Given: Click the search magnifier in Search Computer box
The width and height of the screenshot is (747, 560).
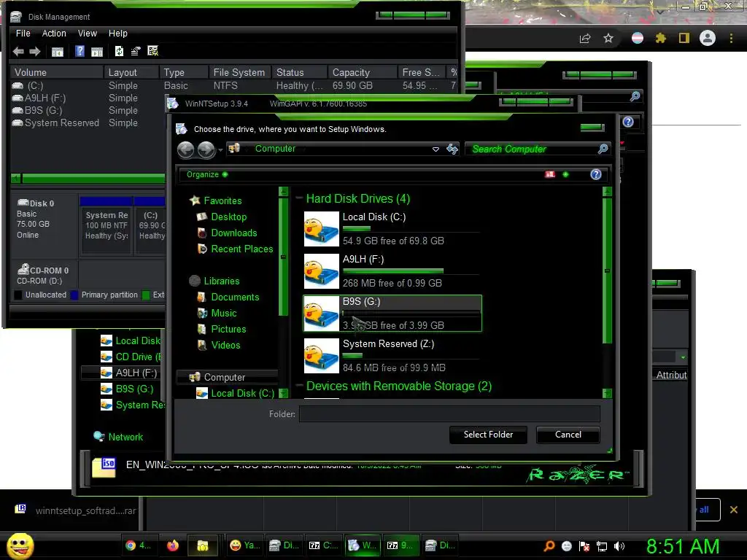Looking at the screenshot, I should (x=603, y=149).
